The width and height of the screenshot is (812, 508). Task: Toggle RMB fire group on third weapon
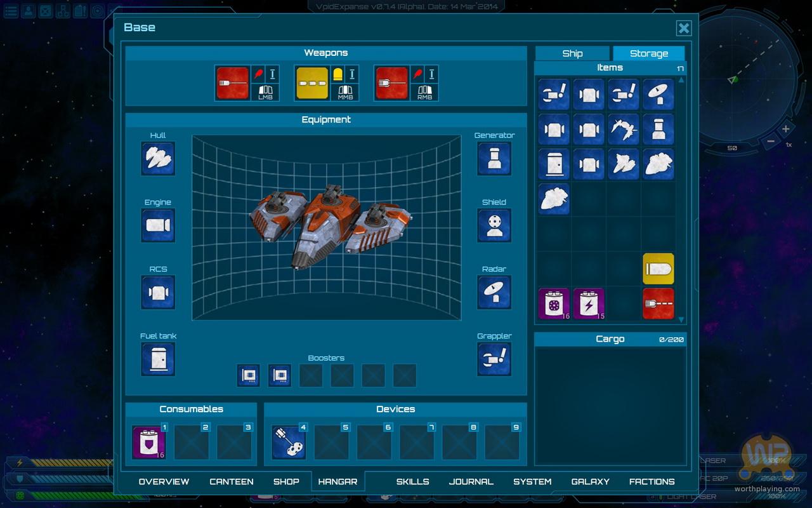click(x=425, y=93)
